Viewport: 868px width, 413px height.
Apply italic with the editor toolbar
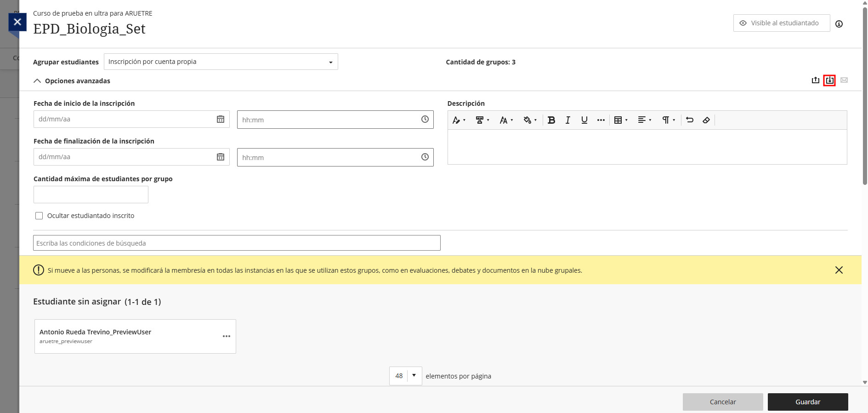[568, 120]
